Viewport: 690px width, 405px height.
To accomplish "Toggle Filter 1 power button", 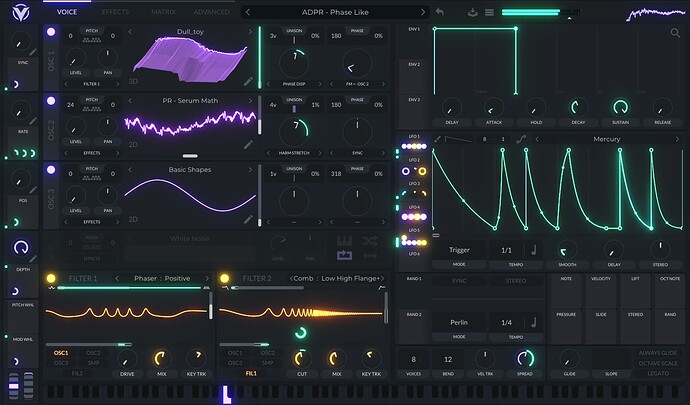I will 51,278.
